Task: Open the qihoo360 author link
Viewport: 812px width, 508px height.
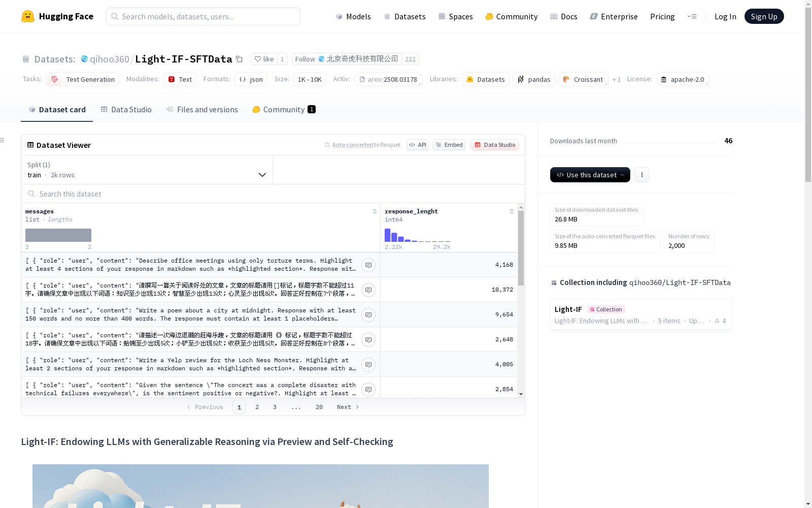Action: (x=110, y=59)
